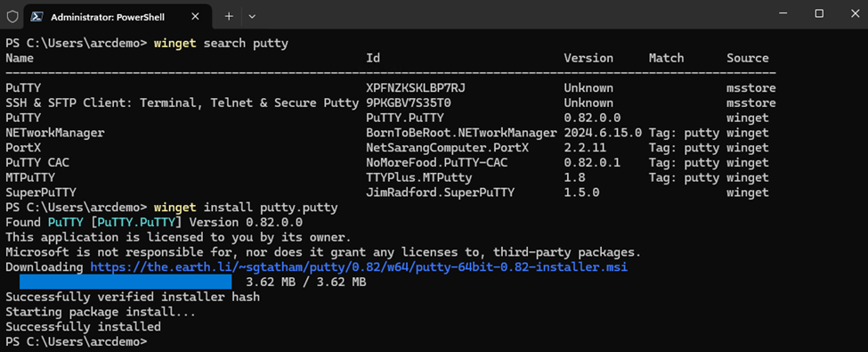This screenshot has height=352, width=868.
Task: Open a new tab with plus button
Action: [229, 17]
